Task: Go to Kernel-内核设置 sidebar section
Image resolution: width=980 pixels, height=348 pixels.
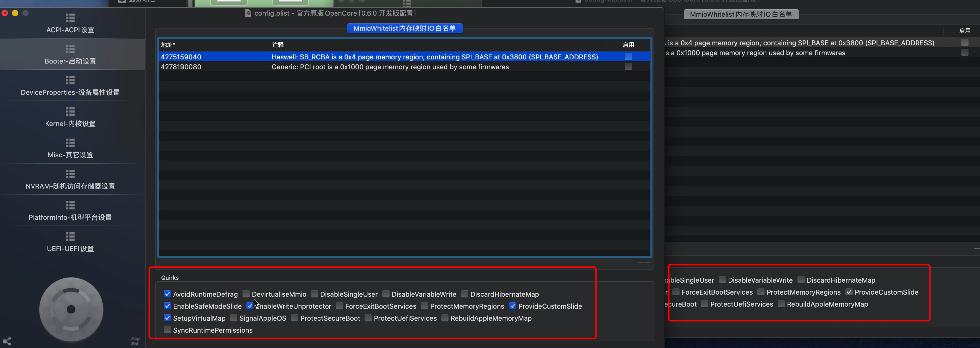Action: click(70, 117)
